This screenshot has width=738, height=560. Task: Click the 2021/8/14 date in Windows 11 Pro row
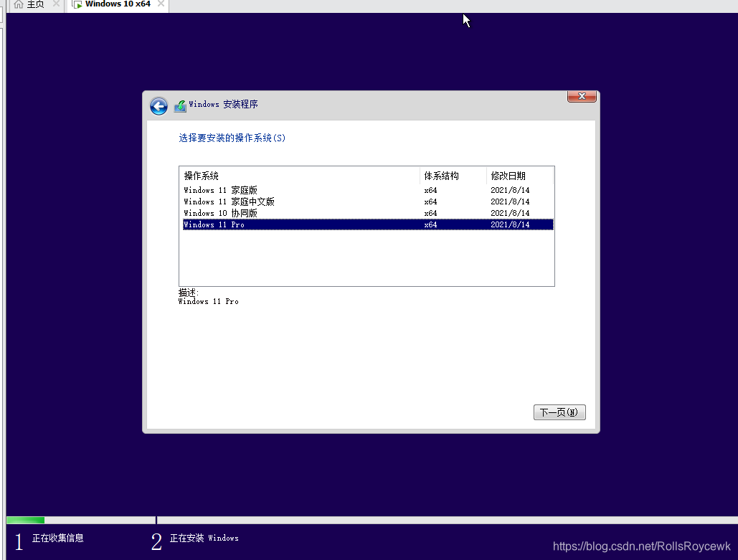tap(510, 224)
